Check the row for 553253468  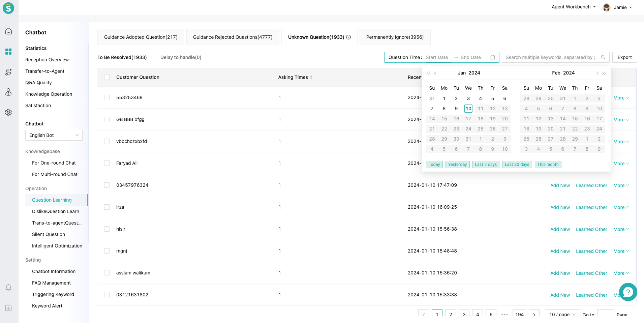point(107,97)
